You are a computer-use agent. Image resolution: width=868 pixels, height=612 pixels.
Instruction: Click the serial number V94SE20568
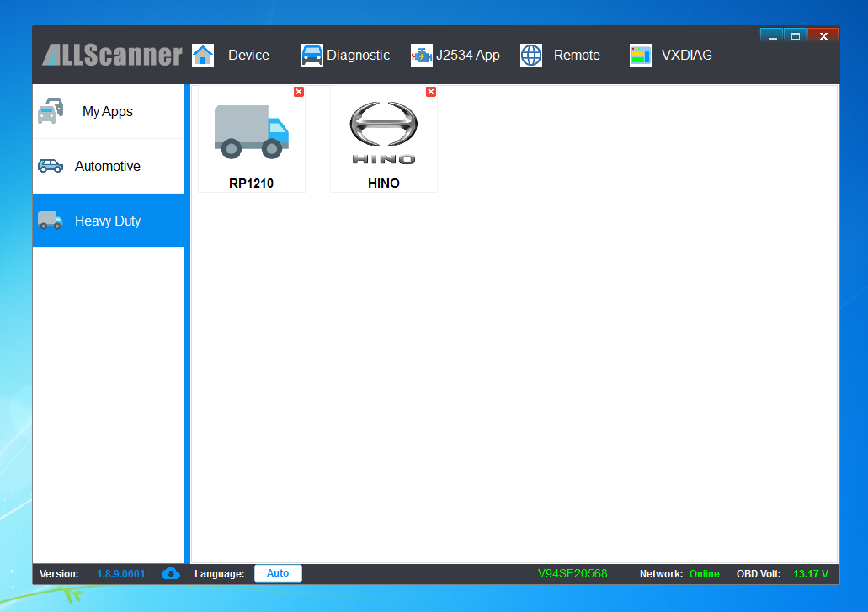coord(572,574)
